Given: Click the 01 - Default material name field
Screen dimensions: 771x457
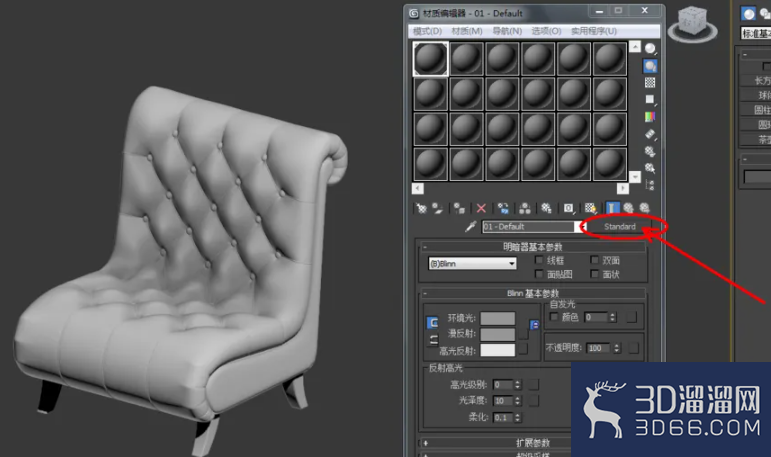Looking at the screenshot, I should click(528, 226).
